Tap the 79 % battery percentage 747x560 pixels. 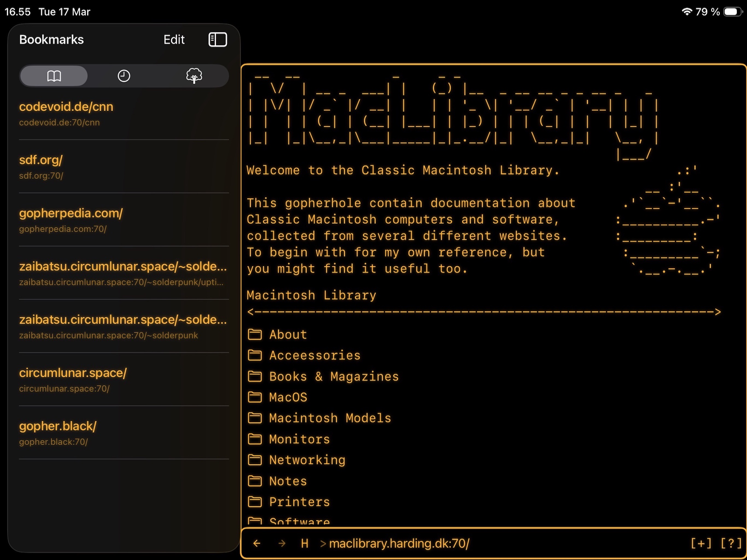[x=707, y=12]
